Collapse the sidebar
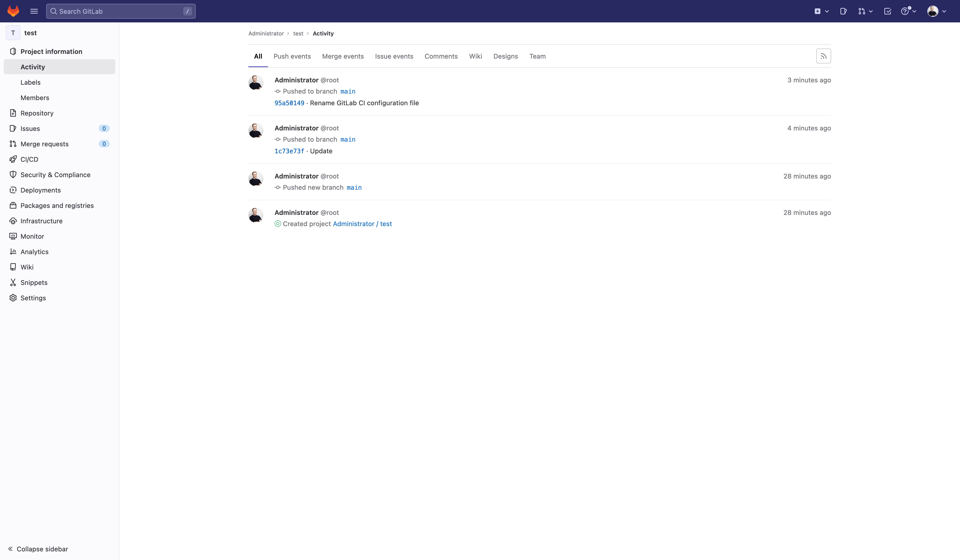This screenshot has width=960, height=560. (x=38, y=549)
